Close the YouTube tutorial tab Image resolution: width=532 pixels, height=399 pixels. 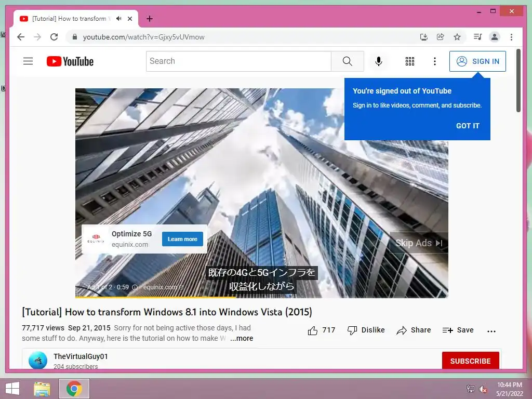[x=130, y=19]
